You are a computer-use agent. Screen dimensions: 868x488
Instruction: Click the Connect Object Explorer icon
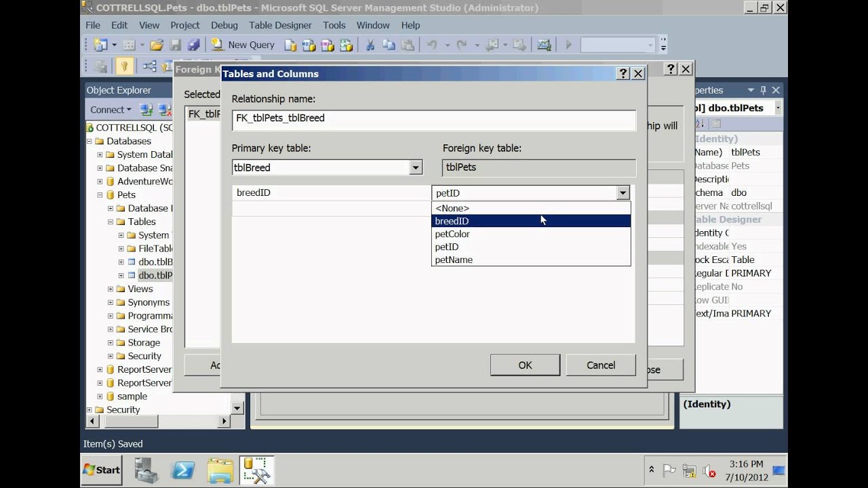[x=146, y=109]
